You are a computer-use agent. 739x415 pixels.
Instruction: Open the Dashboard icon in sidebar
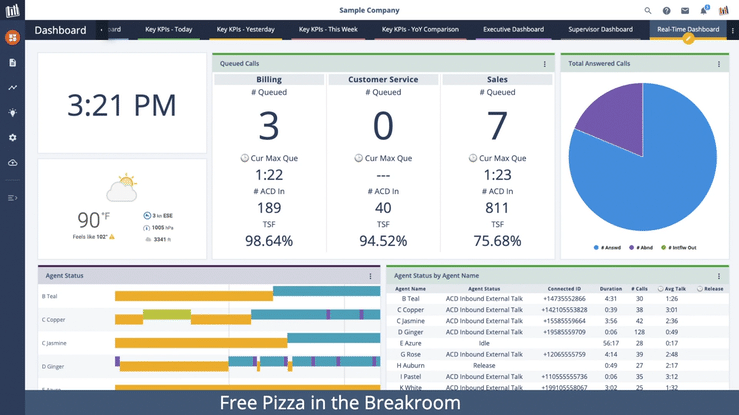click(12, 38)
